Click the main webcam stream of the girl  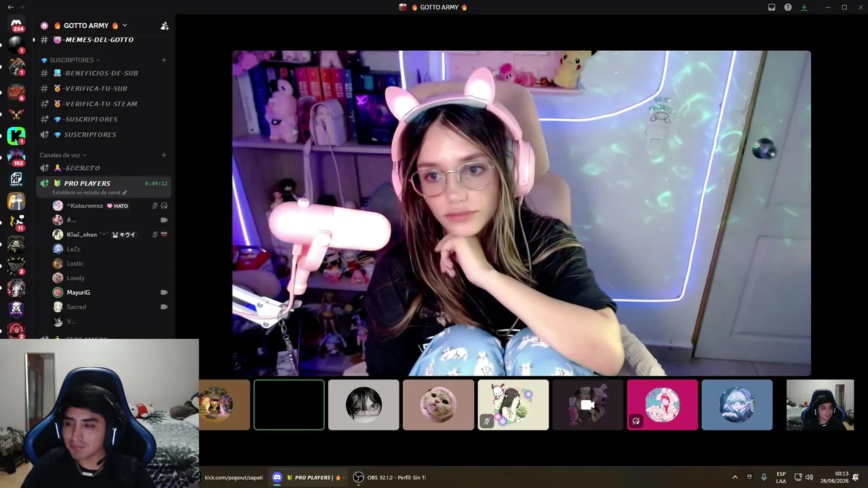coord(521,213)
